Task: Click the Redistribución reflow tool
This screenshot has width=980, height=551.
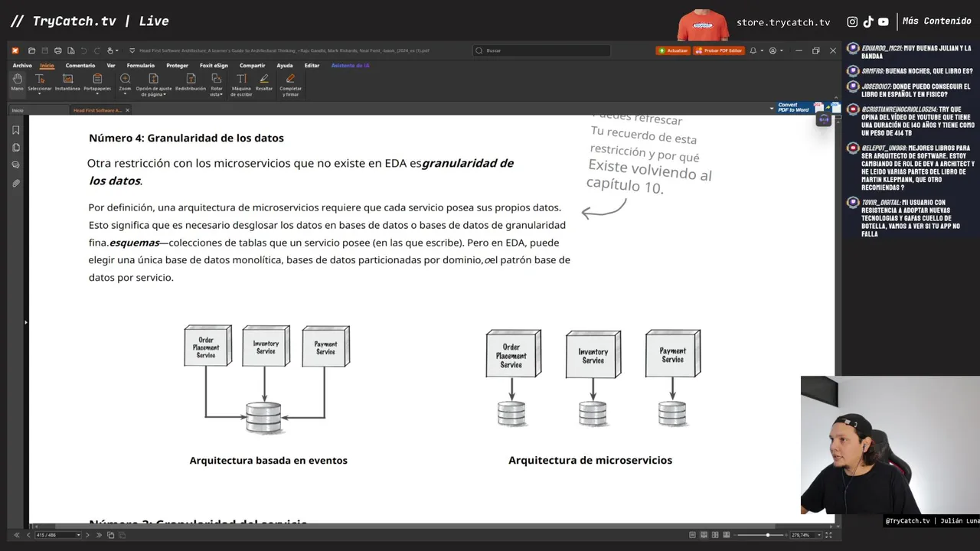Action: [x=190, y=83]
